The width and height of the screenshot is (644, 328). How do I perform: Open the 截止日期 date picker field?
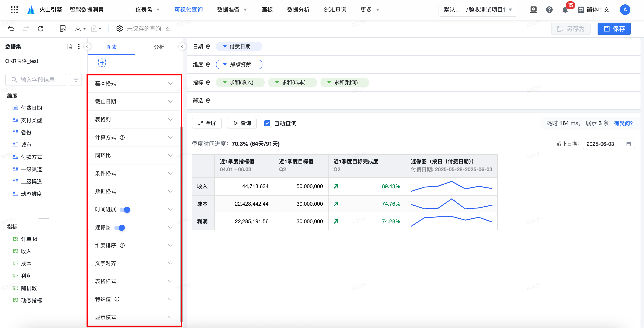tap(609, 144)
